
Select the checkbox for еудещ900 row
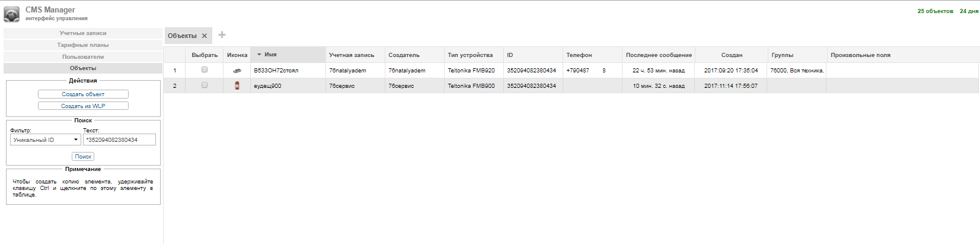(x=205, y=85)
